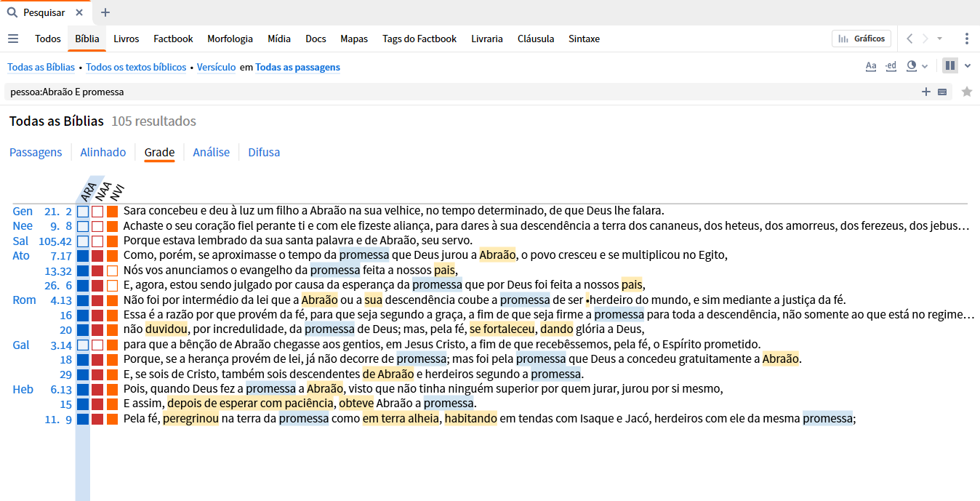The image size is (980, 501).
Task: Open the highlighting options pie icon
Action: pos(912,66)
